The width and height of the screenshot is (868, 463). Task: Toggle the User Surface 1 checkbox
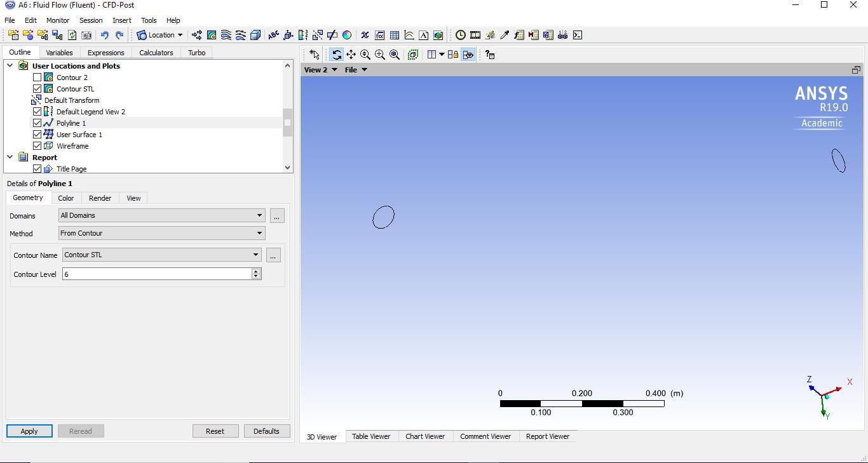click(37, 135)
